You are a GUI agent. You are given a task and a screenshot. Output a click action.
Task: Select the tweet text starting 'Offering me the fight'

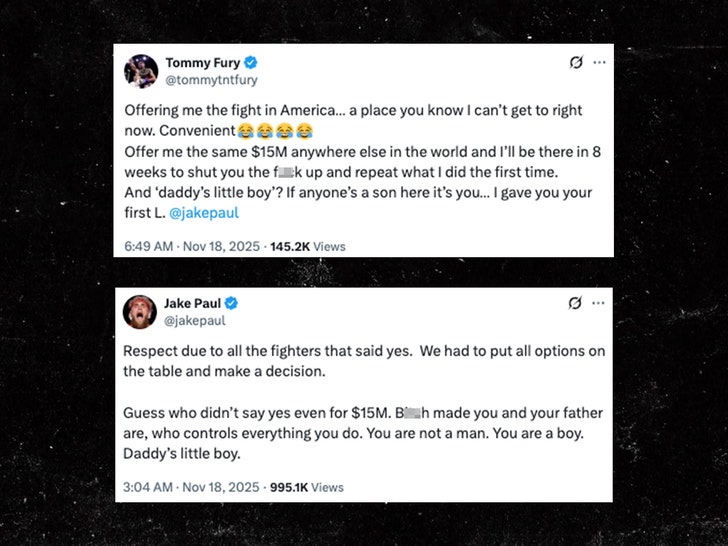coord(350,157)
